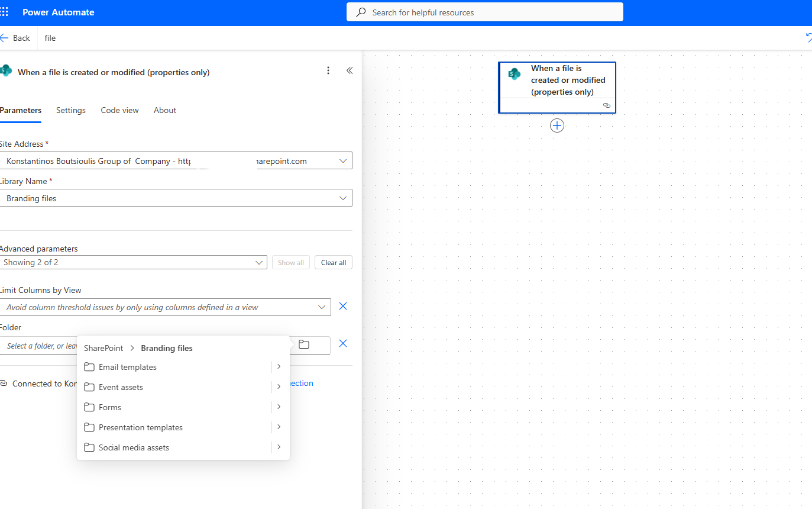Open the Library Name dropdown

tap(343, 198)
